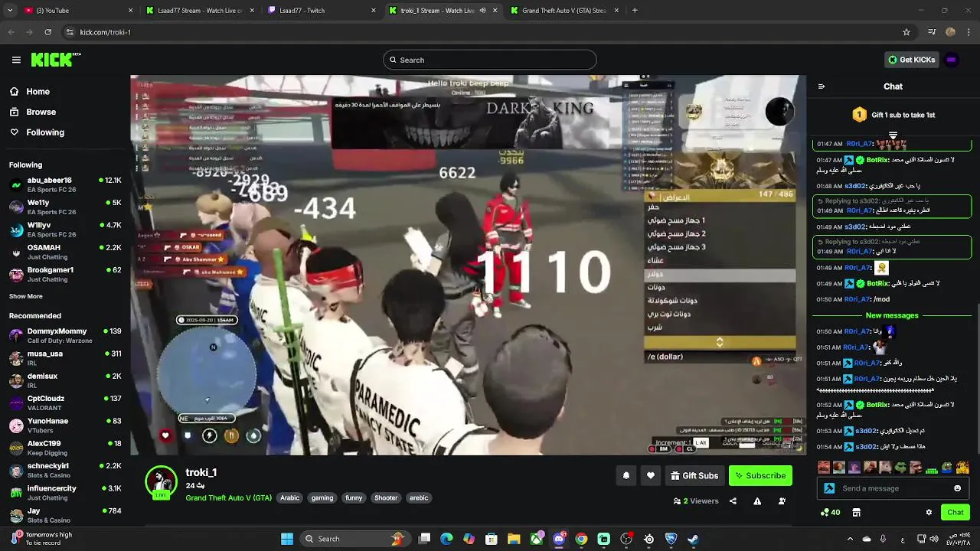Open a new browser tab

(x=635, y=11)
